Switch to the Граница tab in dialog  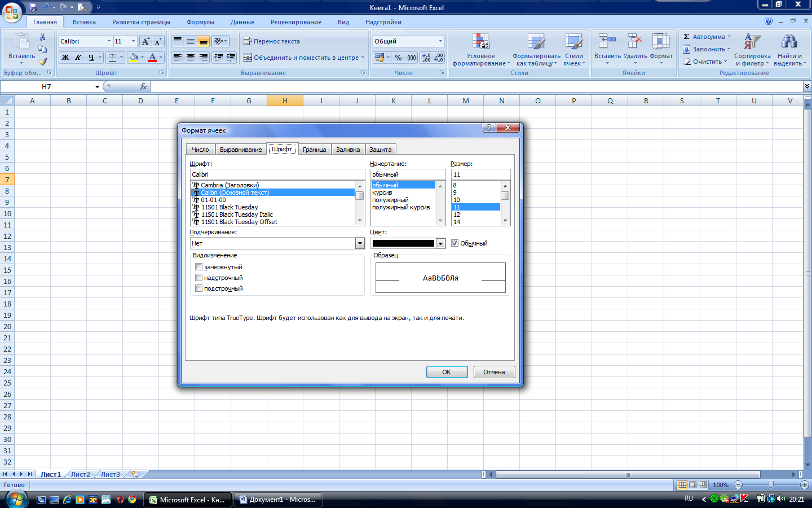point(314,150)
